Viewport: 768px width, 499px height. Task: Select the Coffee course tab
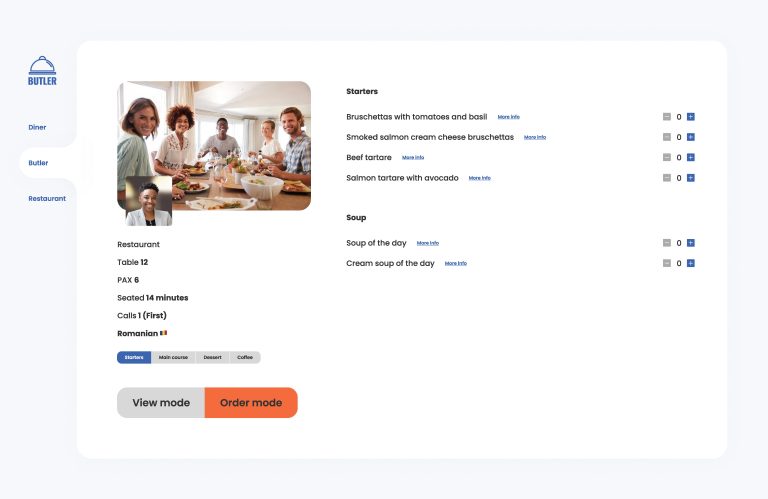tap(244, 357)
